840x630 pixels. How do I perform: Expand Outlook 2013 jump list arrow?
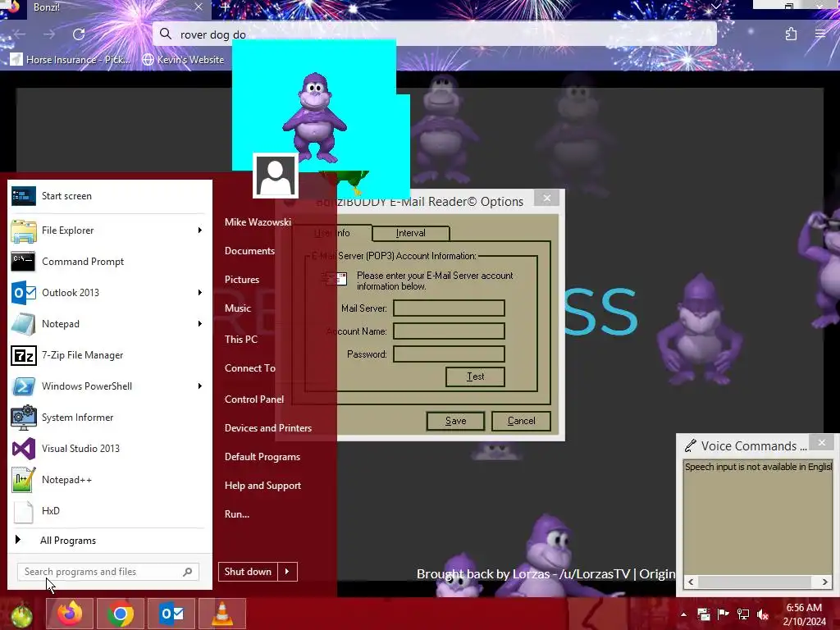(200, 293)
